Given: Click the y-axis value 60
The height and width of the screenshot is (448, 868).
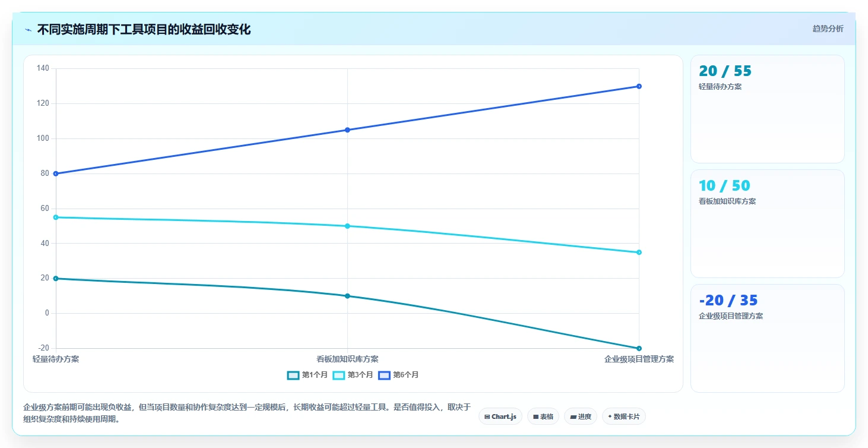Looking at the screenshot, I should [x=45, y=209].
